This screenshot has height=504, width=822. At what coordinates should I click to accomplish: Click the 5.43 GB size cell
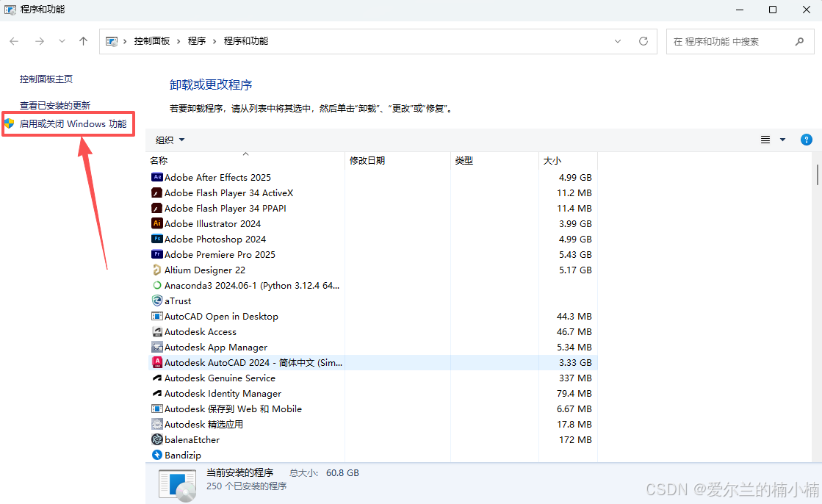575,254
